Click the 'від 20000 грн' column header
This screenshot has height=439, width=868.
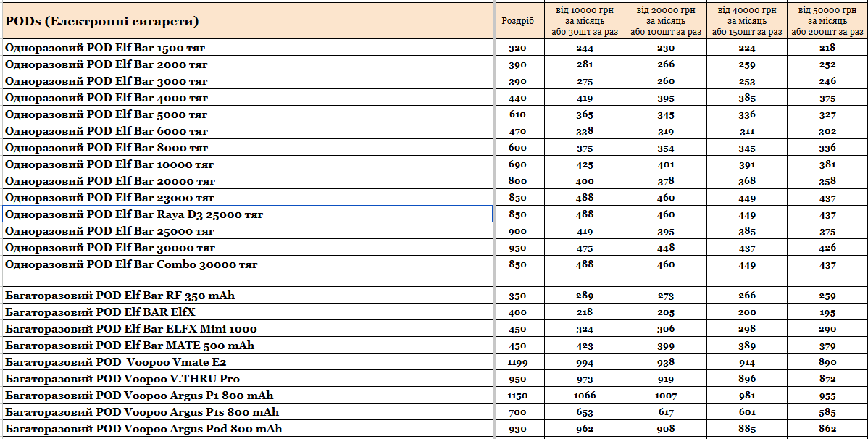pos(665,22)
